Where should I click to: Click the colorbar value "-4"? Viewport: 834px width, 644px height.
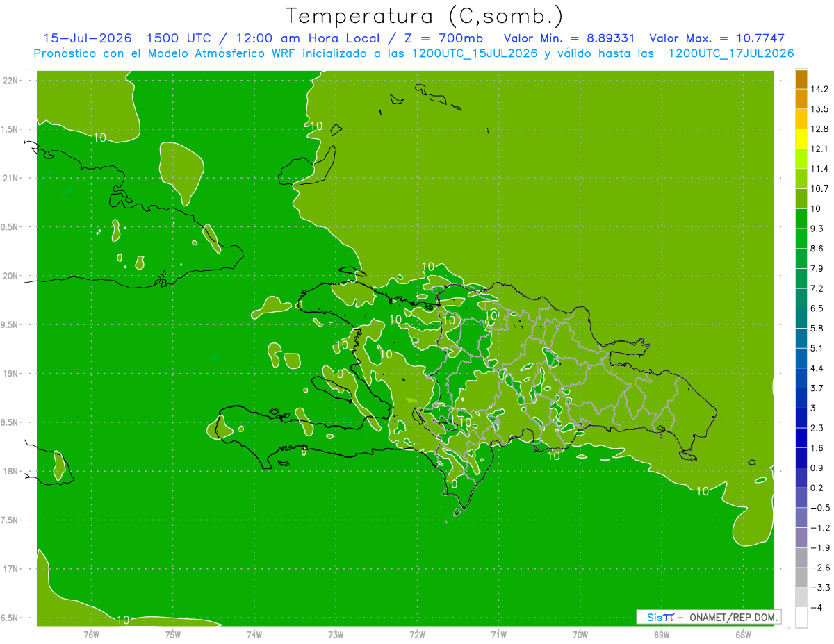[817, 608]
